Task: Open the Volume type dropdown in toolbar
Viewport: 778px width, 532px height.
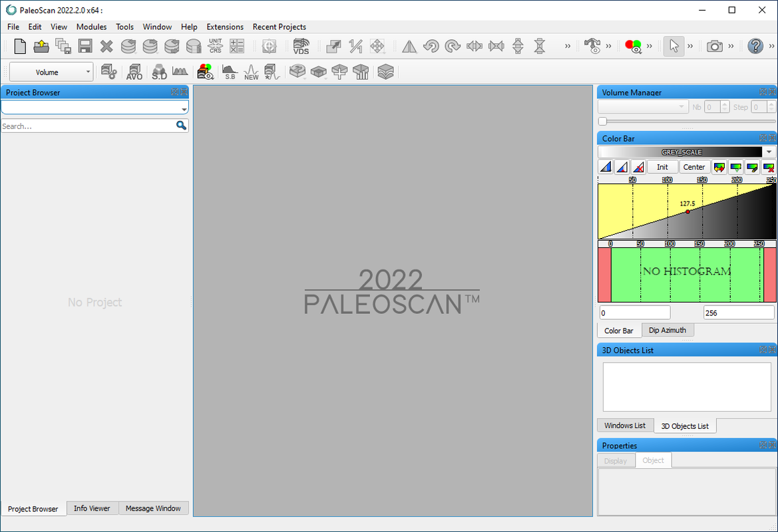Action: point(51,72)
